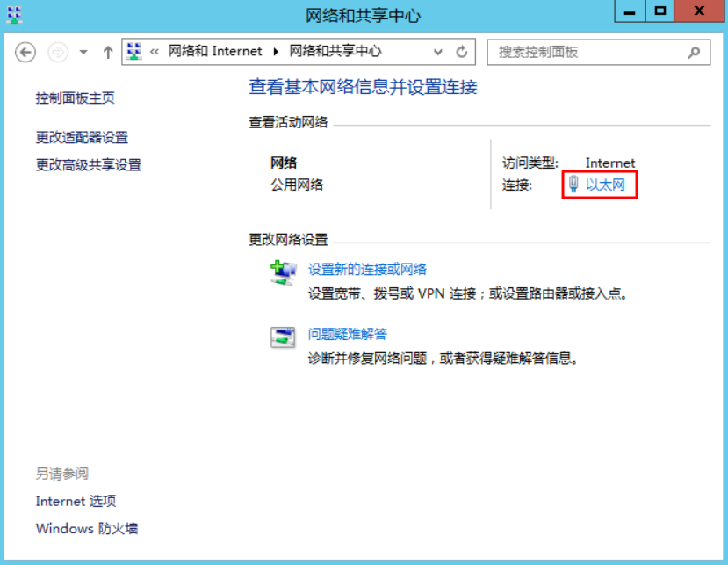Viewport: 728px width, 565px height.
Task: Click the search magnifier icon
Action: click(694, 52)
